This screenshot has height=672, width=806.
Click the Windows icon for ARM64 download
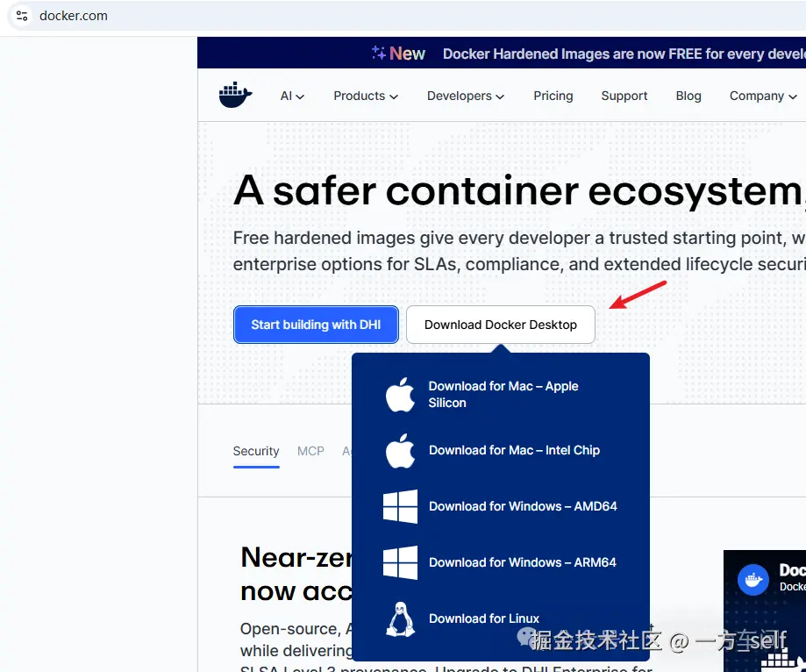400,562
